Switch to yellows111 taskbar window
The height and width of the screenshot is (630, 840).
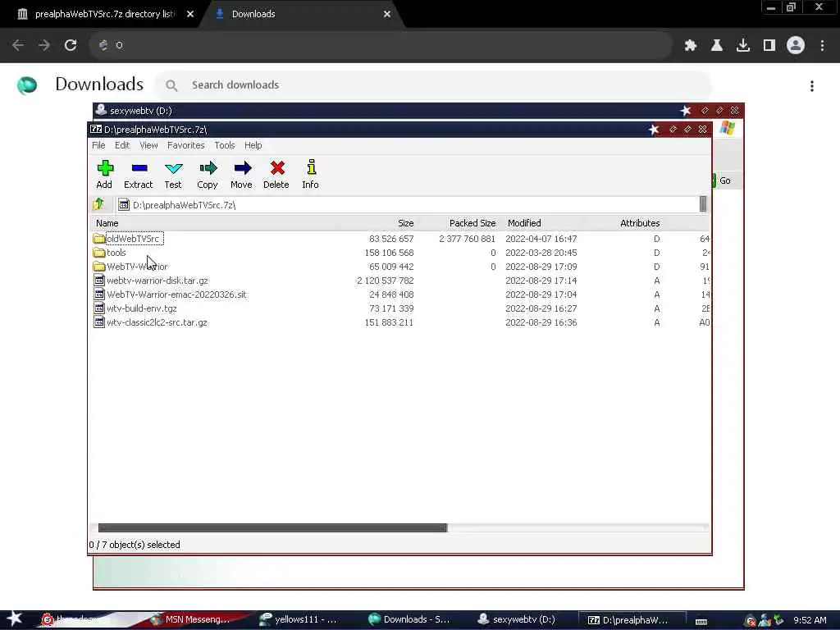[x=299, y=619]
